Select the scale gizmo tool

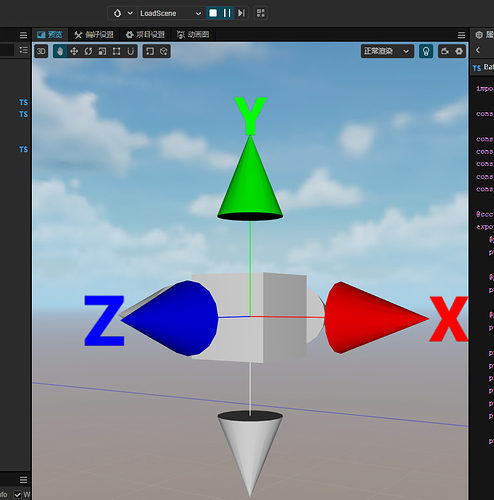(x=102, y=51)
